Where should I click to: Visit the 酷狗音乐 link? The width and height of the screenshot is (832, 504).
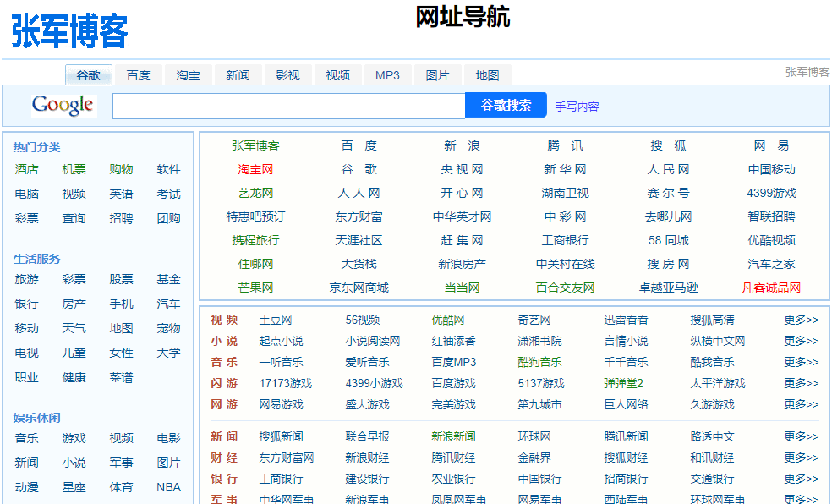(x=540, y=362)
